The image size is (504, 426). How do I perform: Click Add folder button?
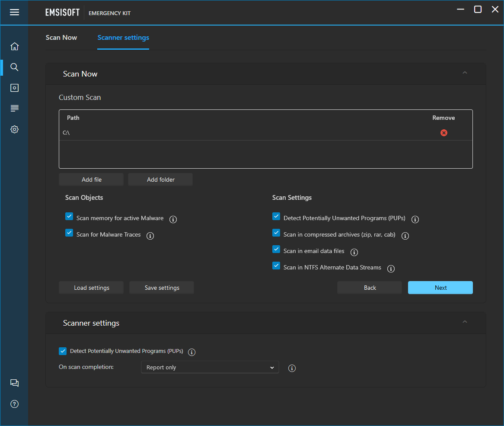(160, 179)
